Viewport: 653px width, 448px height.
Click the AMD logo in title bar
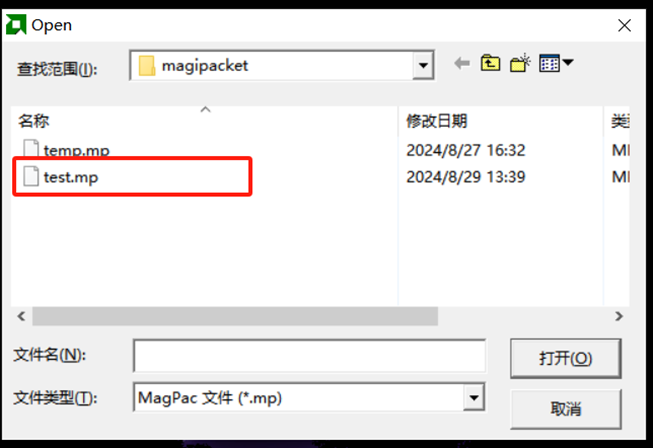click(16, 25)
